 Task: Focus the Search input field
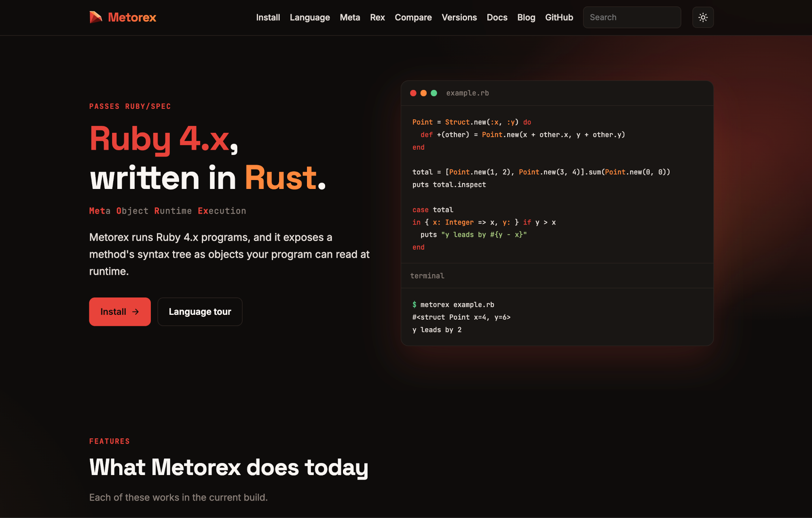coord(632,17)
